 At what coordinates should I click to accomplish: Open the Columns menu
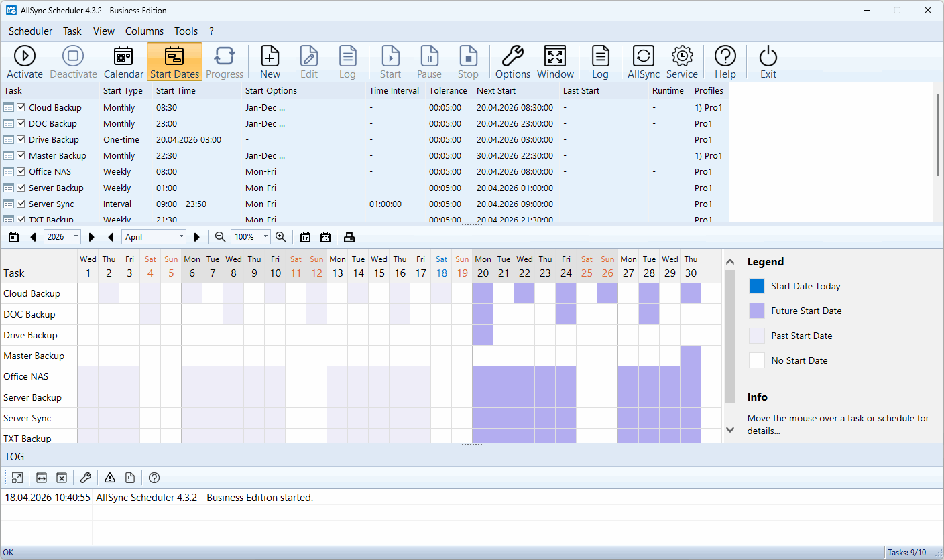tap(144, 31)
